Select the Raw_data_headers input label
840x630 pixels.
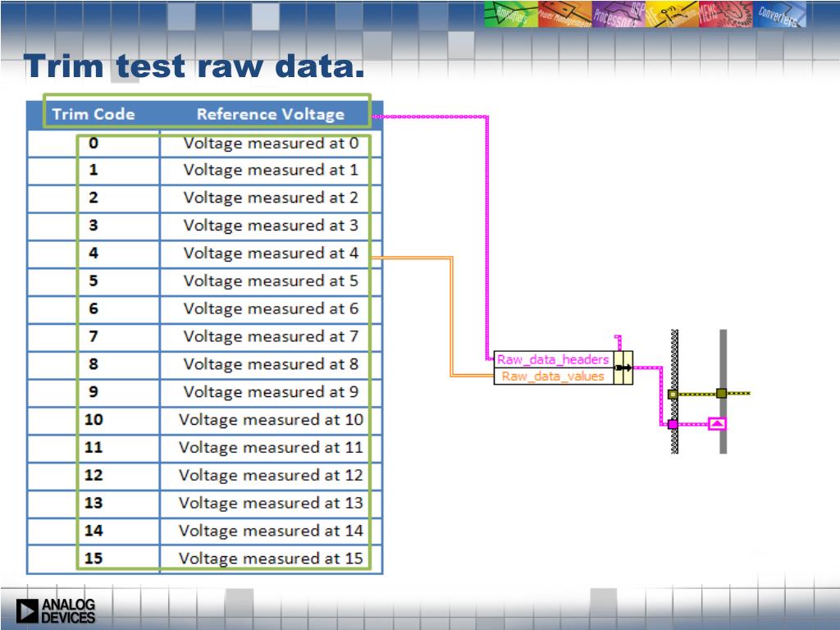553,359
